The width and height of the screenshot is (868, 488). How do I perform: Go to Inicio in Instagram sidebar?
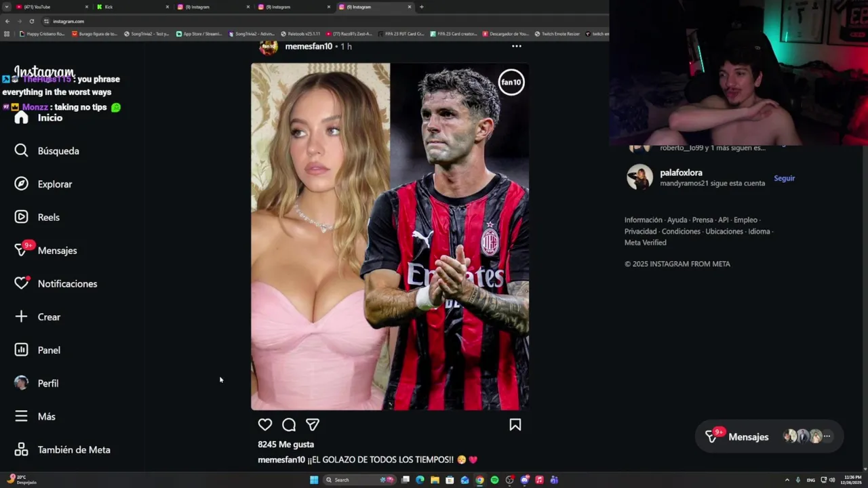(39, 118)
